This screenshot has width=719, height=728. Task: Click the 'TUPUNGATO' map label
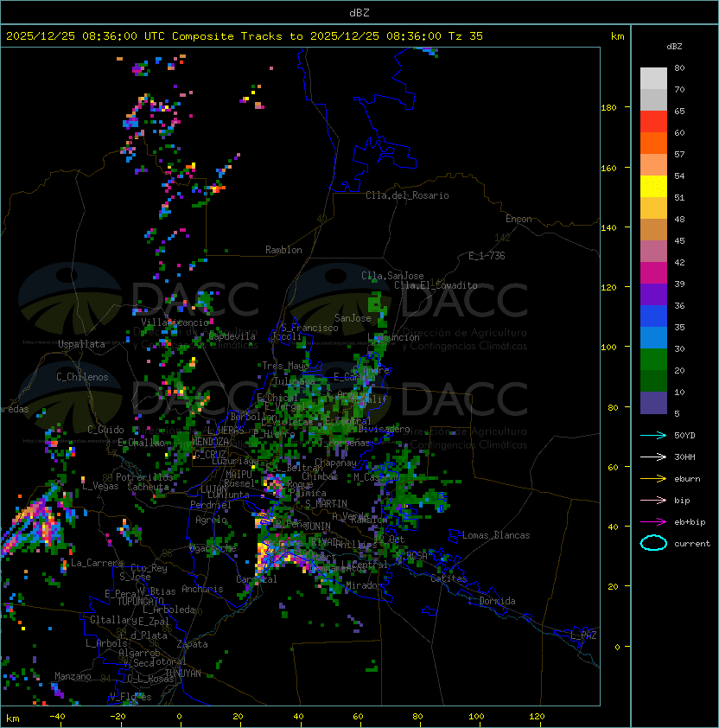click(x=140, y=601)
